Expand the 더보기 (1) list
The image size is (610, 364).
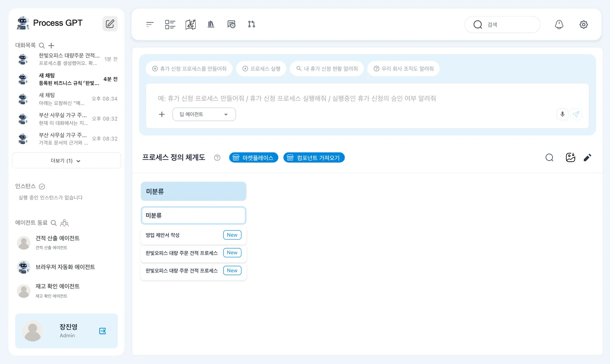66,160
